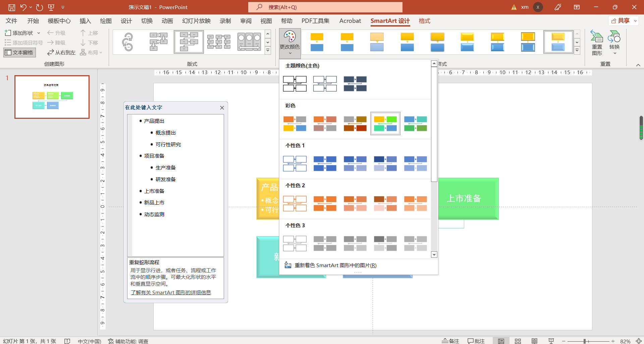Screen dimensions: 644x344
Task: Toggle Right to Left (从右到左) layout
Action: pos(61,52)
